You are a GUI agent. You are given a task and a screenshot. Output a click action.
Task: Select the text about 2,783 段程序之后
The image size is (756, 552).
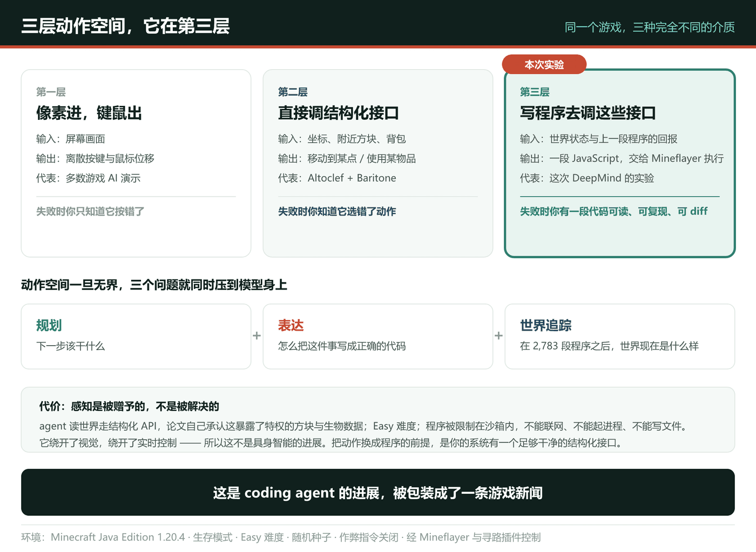(609, 346)
